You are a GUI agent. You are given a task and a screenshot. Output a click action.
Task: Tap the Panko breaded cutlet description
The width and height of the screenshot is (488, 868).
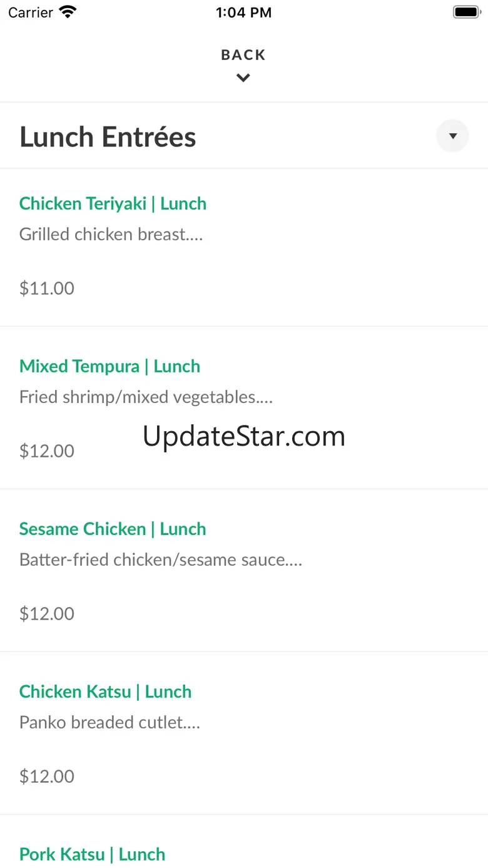tap(109, 722)
